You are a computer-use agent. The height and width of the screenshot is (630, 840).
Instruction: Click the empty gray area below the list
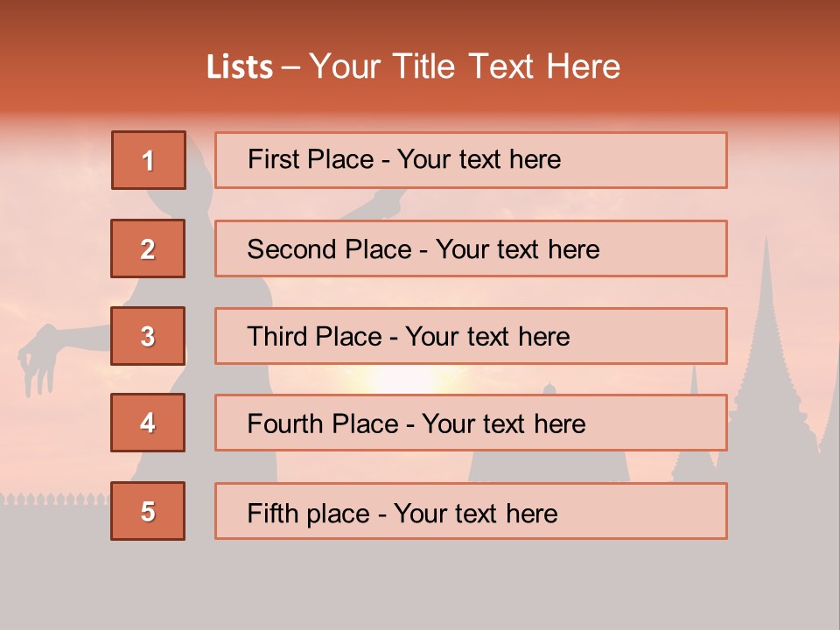[x=420, y=586]
